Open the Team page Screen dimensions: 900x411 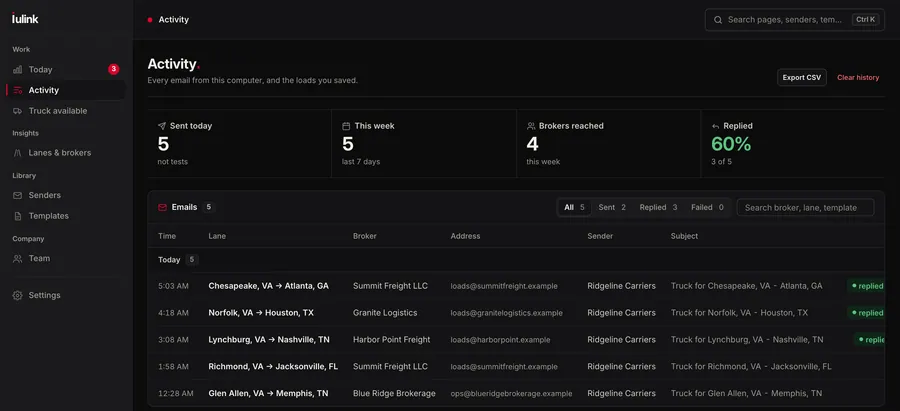(65, 258)
